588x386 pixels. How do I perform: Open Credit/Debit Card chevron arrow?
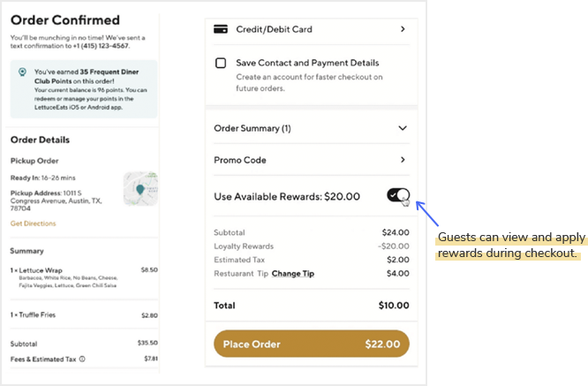point(403,29)
